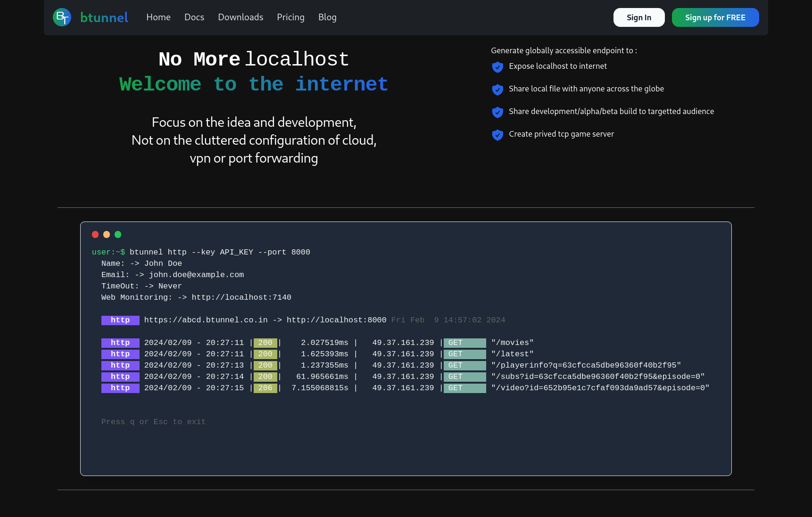The height and width of the screenshot is (517, 812).
Task: Click shield icon beside Share development build
Action: coord(497,112)
